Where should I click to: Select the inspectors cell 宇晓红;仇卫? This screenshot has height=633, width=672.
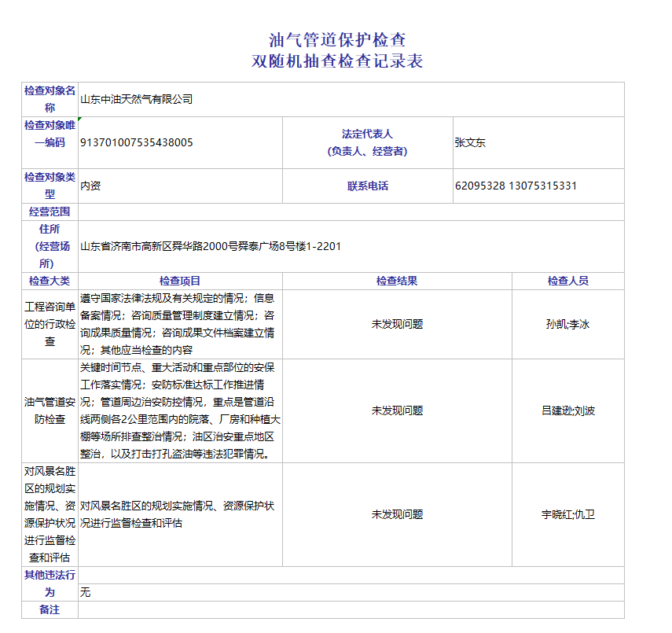pyautogui.click(x=567, y=514)
